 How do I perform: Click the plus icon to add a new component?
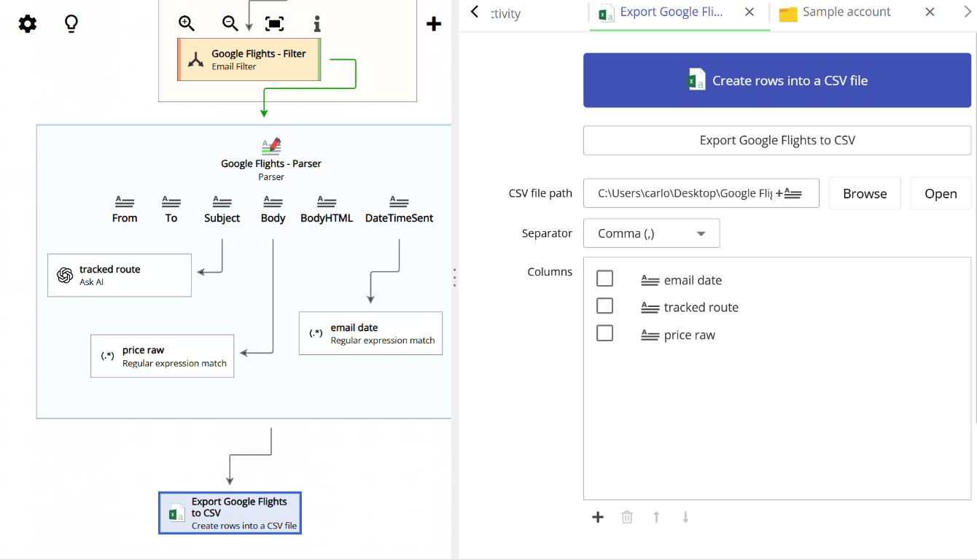(433, 23)
